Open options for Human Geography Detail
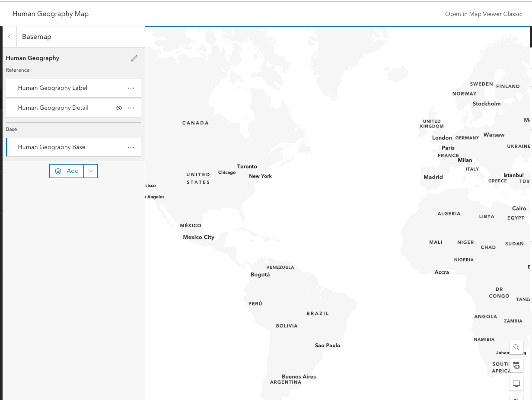This screenshot has width=532, height=400. click(x=131, y=108)
